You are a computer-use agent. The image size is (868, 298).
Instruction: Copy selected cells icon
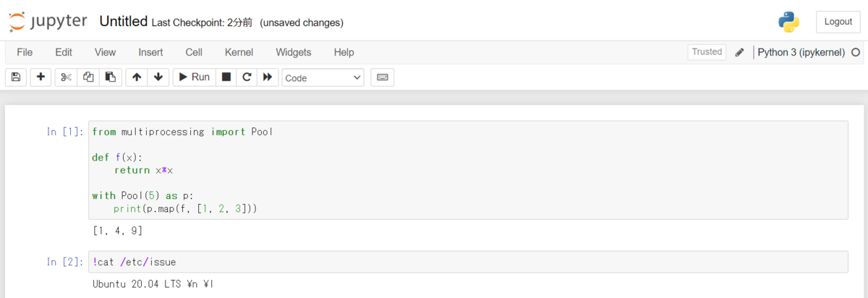pos(88,77)
